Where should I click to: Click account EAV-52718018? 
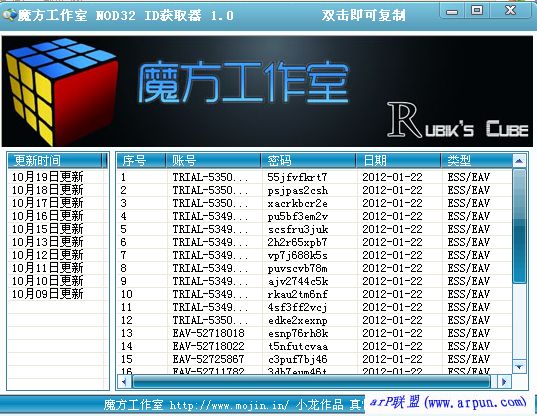208,333
